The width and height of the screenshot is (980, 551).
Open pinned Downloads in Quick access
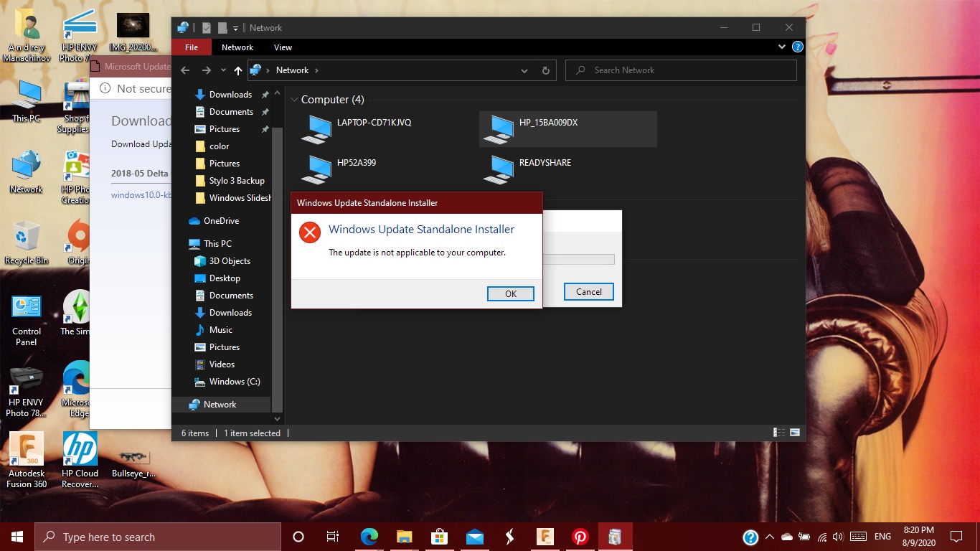[x=230, y=95]
